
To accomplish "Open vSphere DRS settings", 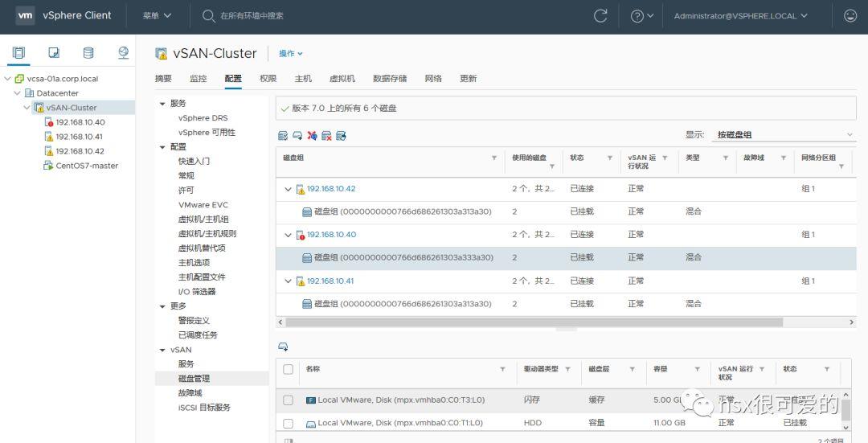I will click(203, 118).
